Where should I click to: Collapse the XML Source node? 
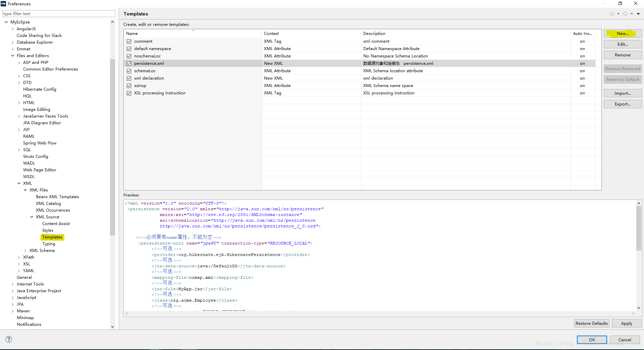[x=32, y=217]
